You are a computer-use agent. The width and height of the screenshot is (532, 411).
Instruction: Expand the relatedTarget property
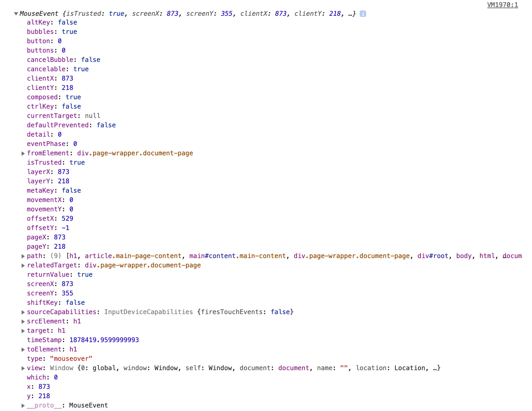click(23, 265)
